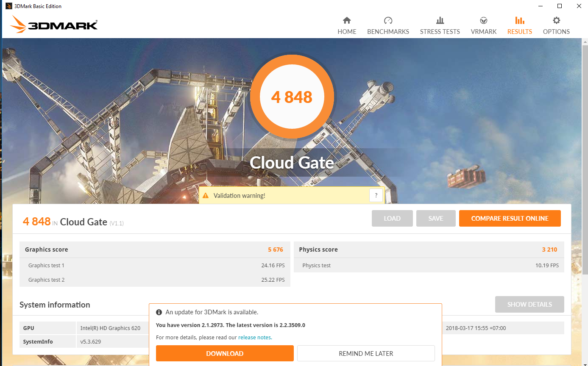Click the orange DOWNLOAD button
588x366 pixels.
pos(225,353)
